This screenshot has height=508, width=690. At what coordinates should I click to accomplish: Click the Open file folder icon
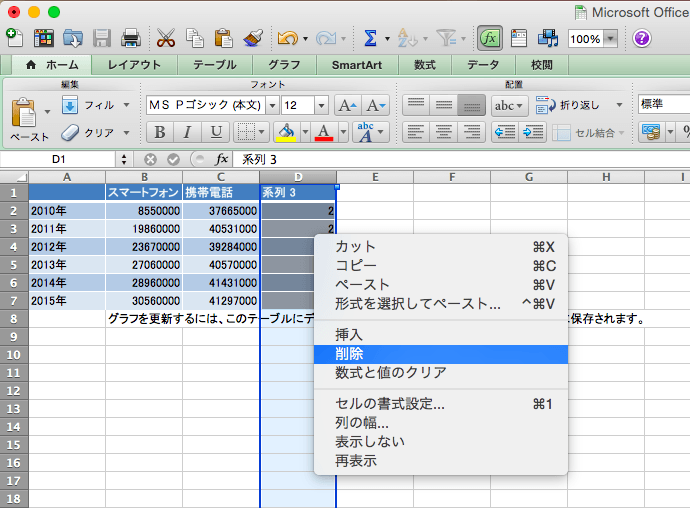pyautogui.click(x=73, y=38)
